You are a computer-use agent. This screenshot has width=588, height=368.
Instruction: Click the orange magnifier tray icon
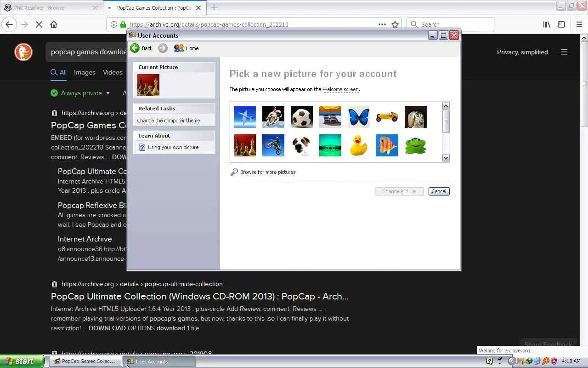point(546,362)
